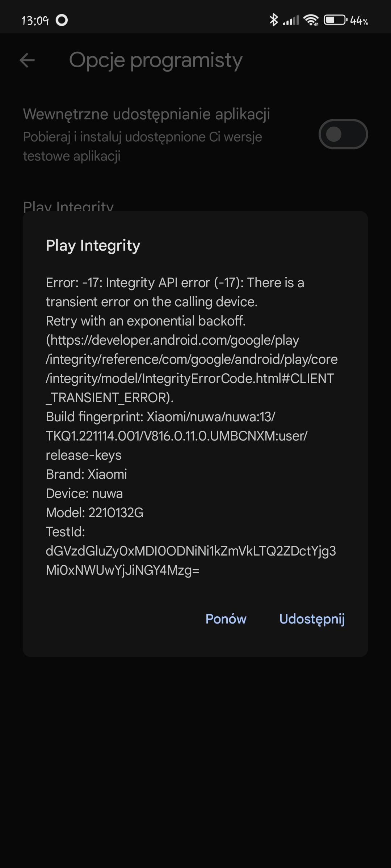Tap the Model: 2210132G line
This screenshot has height=868, width=391.
pyautogui.click(x=95, y=512)
